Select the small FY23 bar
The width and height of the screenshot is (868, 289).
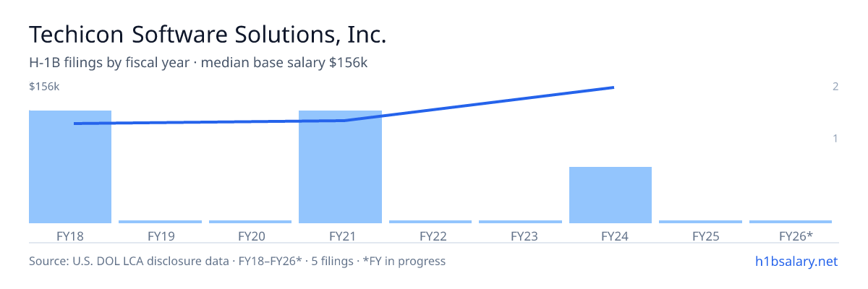tap(520, 222)
